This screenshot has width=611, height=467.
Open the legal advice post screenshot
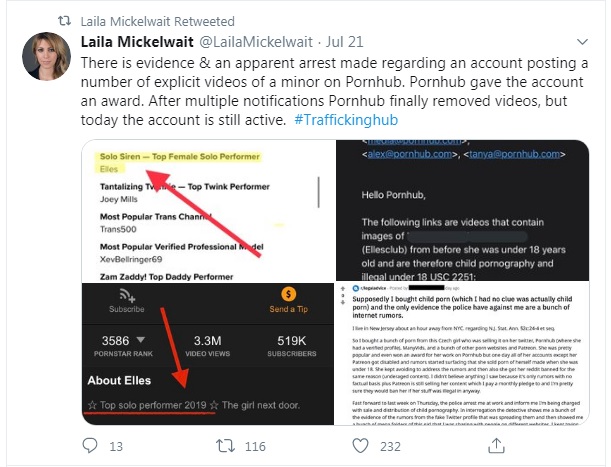coord(462,353)
